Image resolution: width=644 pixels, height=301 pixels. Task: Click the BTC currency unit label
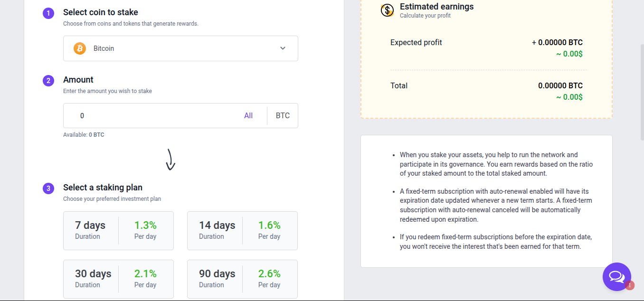[283, 116]
